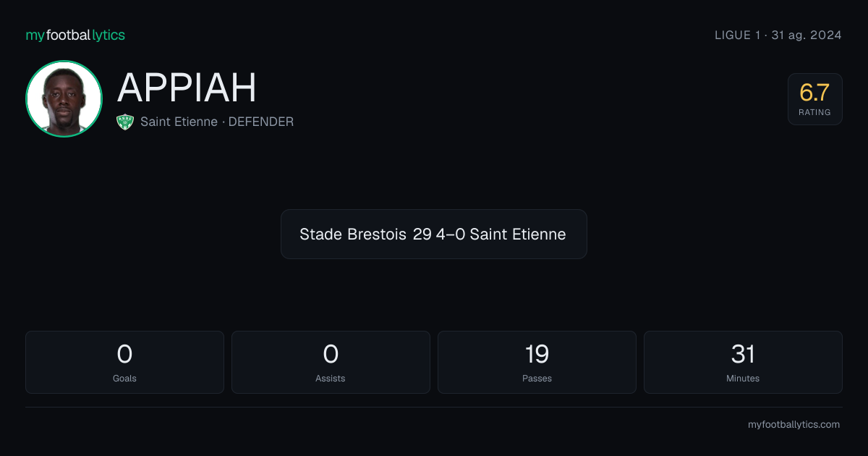Click the 0 assists number
This screenshot has height=456, width=868.
pyautogui.click(x=331, y=354)
